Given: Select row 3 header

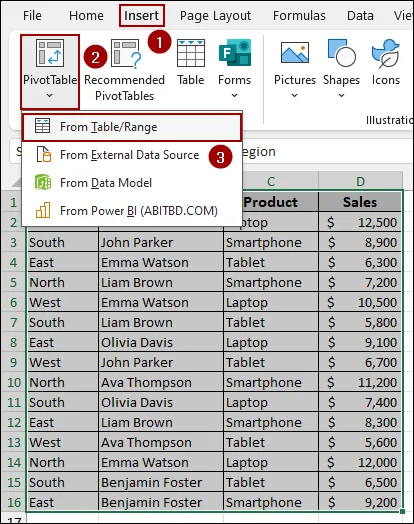Looking at the screenshot, I should 13,242.
